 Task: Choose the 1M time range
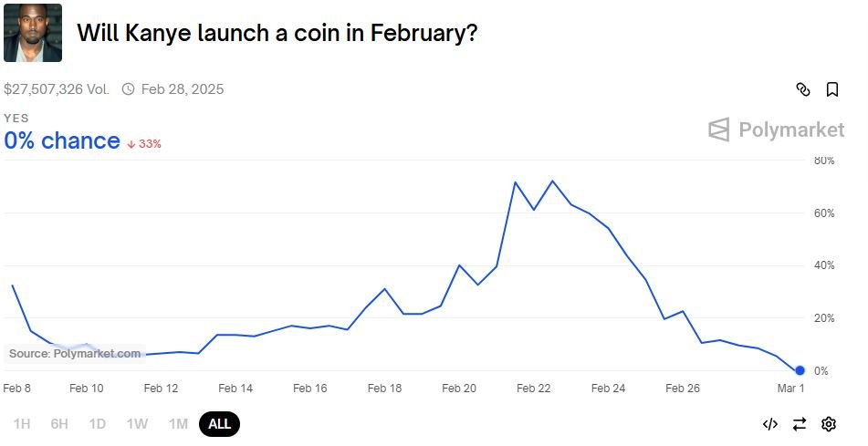(x=178, y=424)
